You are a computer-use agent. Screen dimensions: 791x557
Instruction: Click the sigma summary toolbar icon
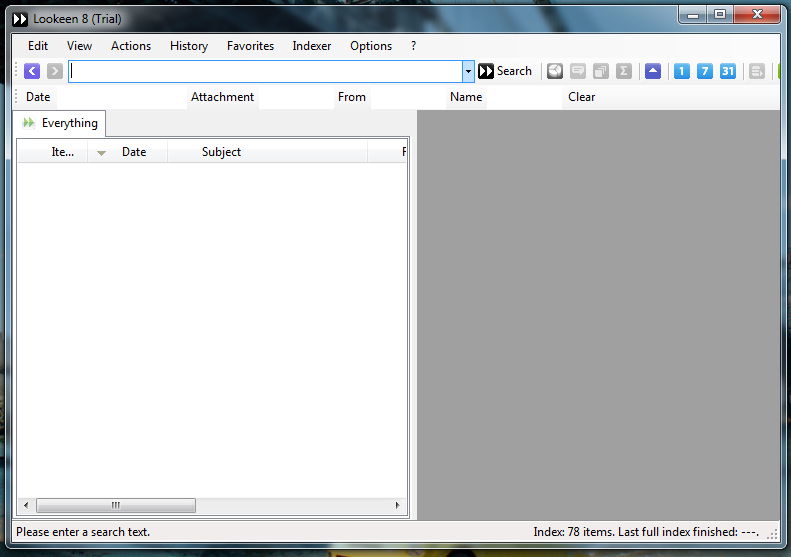624,71
